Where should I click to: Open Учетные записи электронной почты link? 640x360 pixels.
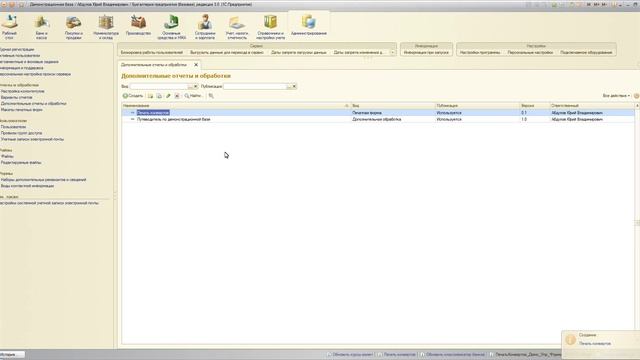(x=32, y=139)
